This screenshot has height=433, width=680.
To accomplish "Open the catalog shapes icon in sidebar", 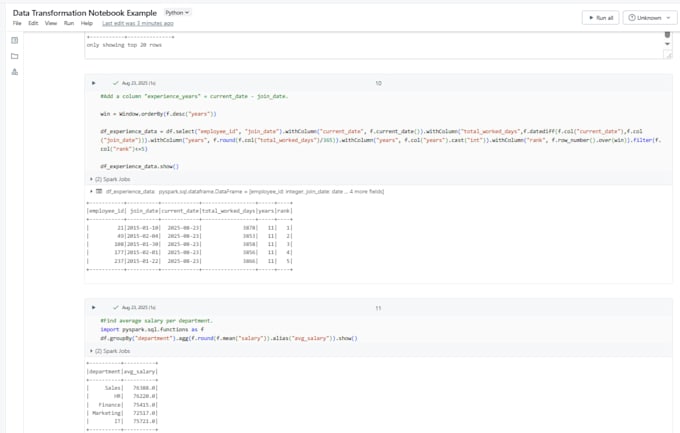I will tap(15, 72).
